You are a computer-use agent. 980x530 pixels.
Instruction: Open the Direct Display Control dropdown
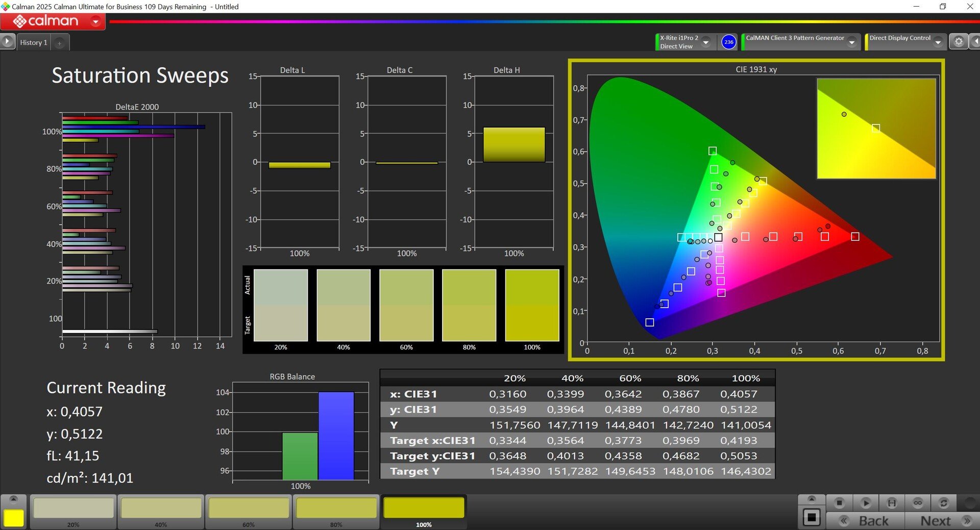coord(938,42)
